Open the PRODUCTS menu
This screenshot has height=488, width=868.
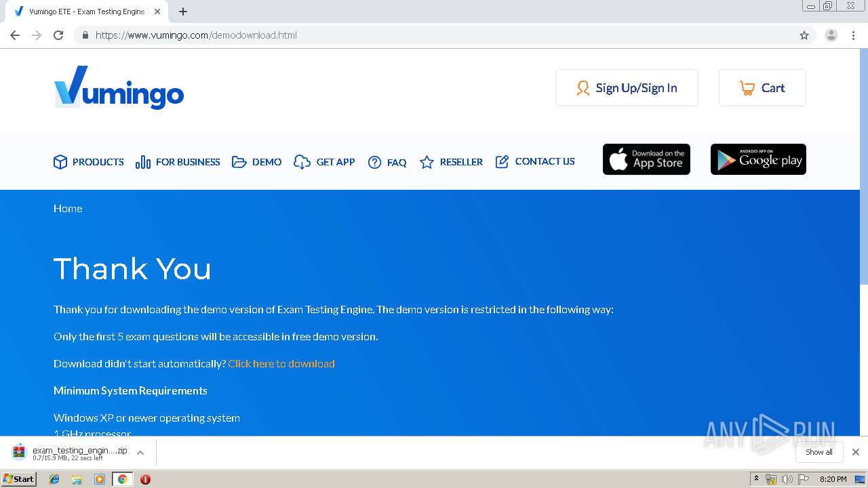tap(89, 162)
